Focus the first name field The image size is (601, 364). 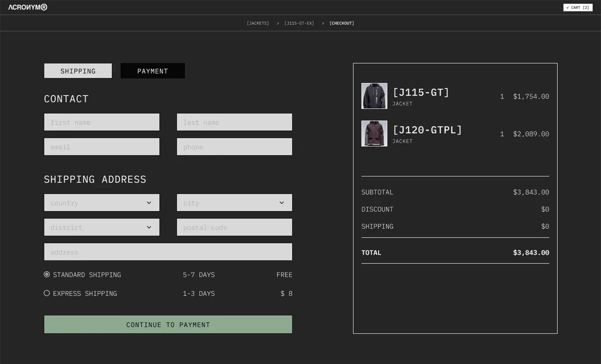click(x=102, y=122)
